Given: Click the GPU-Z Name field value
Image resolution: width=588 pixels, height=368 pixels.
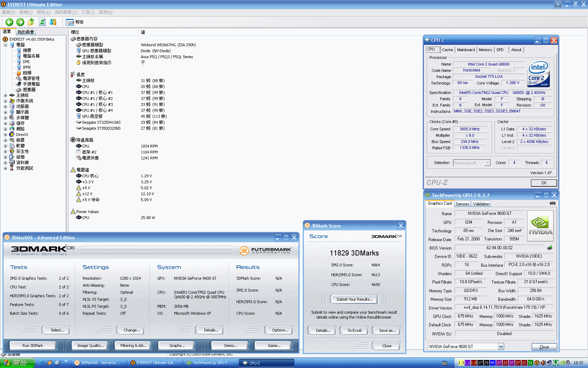Looking at the screenshot, I should tap(489, 213).
